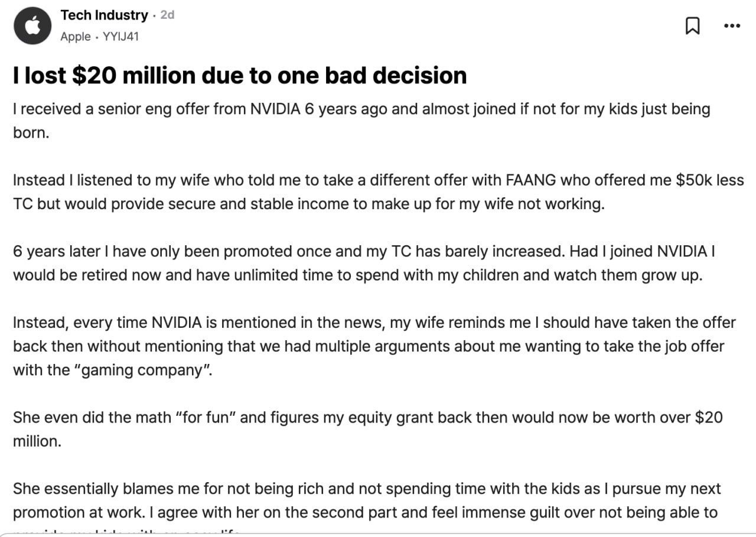Click paragraph starting "I received a senior eng offer"
The height and width of the screenshot is (537, 756).
361,121
